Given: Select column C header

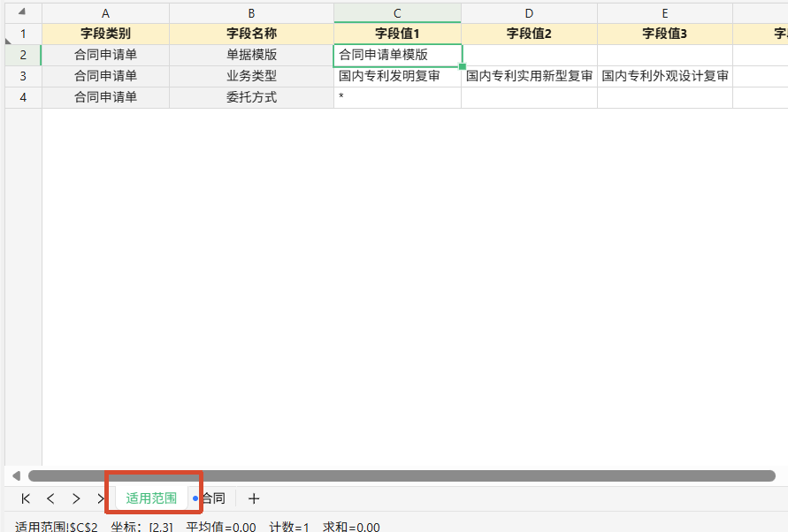Looking at the screenshot, I should (x=397, y=13).
